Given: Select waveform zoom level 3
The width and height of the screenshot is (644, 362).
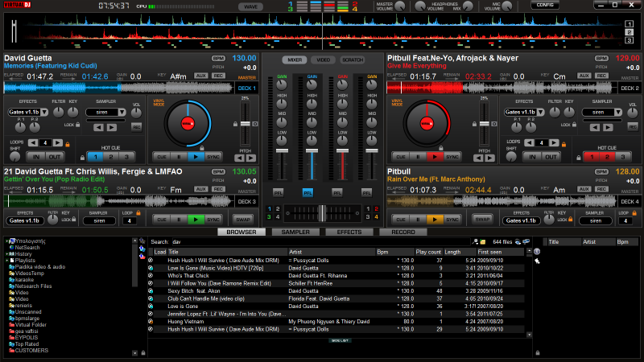Looking at the screenshot, I should click(630, 40).
